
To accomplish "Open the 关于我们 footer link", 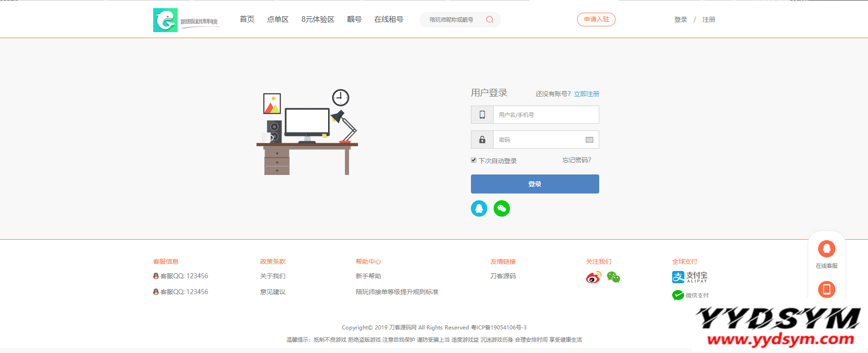I will click(x=273, y=276).
